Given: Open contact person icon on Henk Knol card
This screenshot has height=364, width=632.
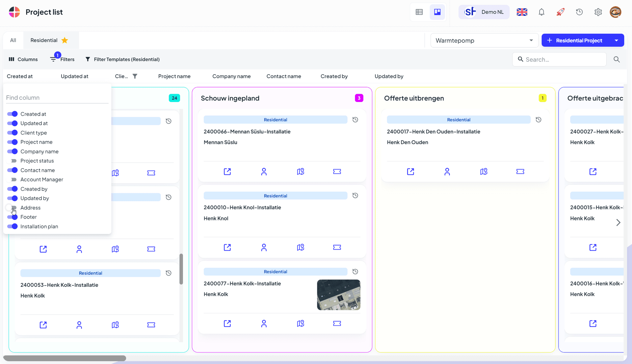Looking at the screenshot, I should 264,248.
